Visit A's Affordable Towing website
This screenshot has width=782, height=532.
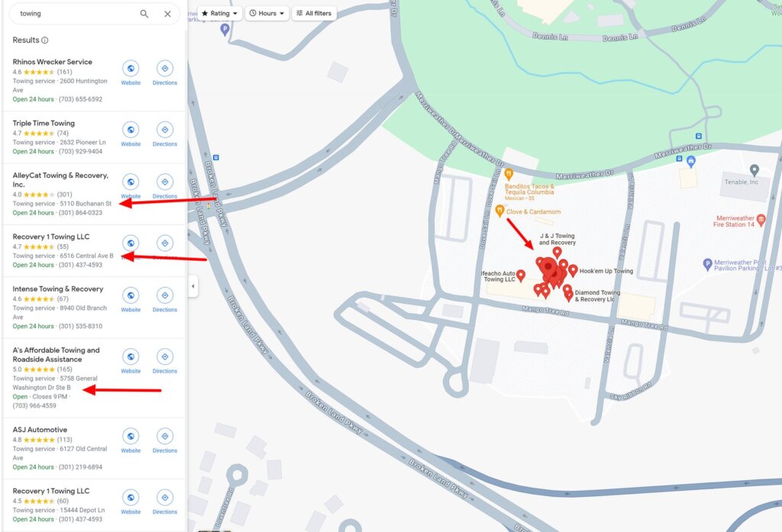131,356
